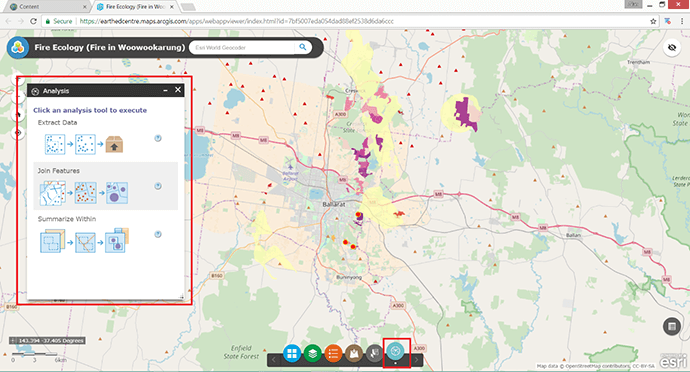Show previous widgets with left arrow
The height and width of the screenshot is (372, 690).
[x=273, y=360]
